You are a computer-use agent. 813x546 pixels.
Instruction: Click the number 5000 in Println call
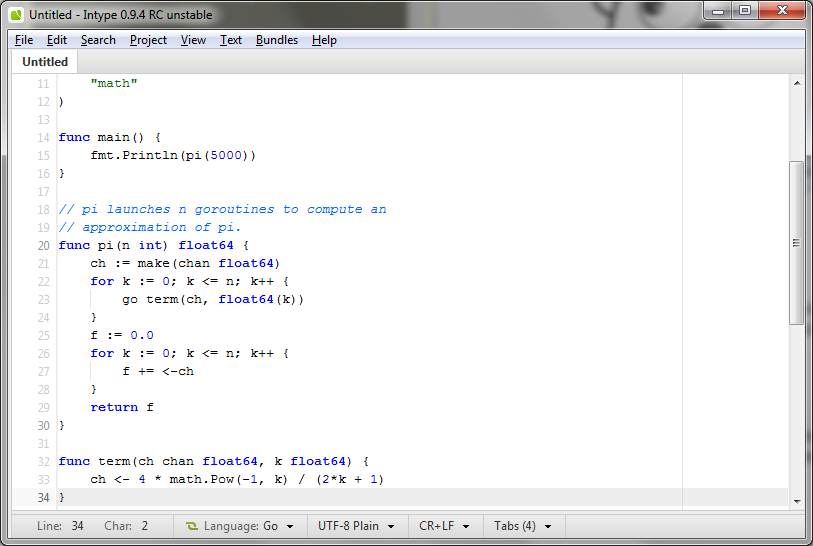(x=226, y=156)
